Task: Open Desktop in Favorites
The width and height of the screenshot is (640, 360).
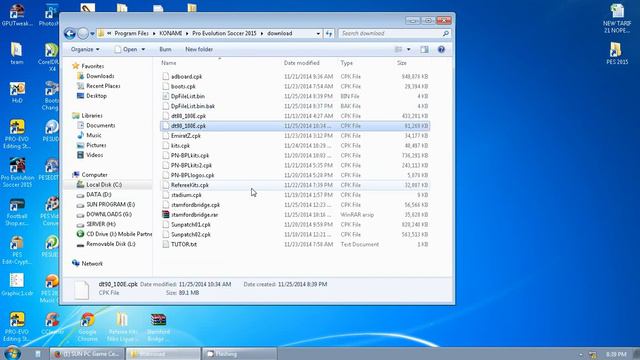Action: point(96,96)
